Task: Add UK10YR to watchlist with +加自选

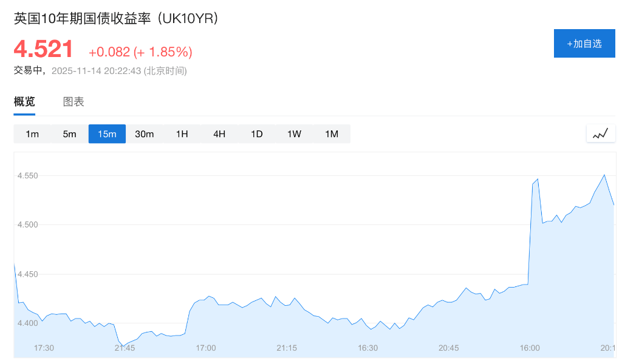Action: (584, 44)
